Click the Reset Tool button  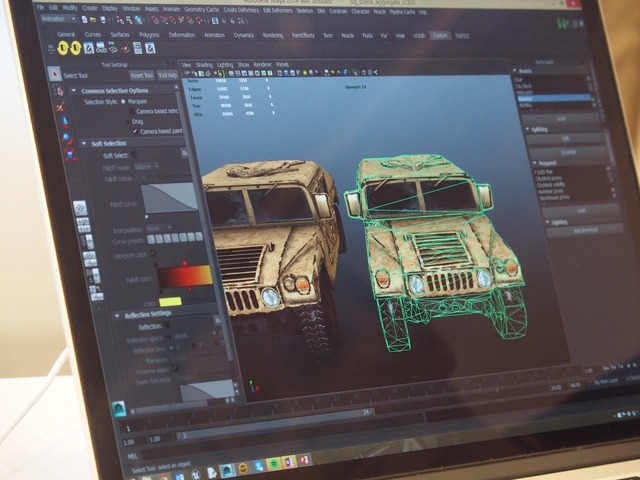point(142,75)
